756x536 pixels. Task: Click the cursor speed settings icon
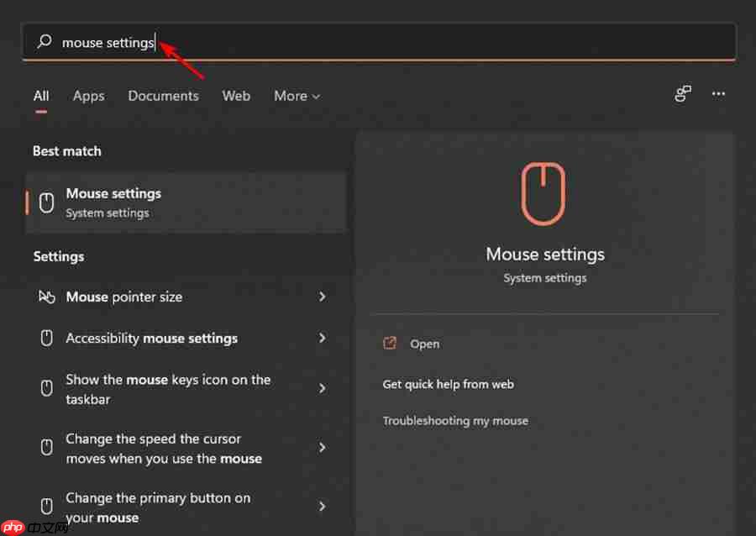pyautogui.click(x=46, y=448)
